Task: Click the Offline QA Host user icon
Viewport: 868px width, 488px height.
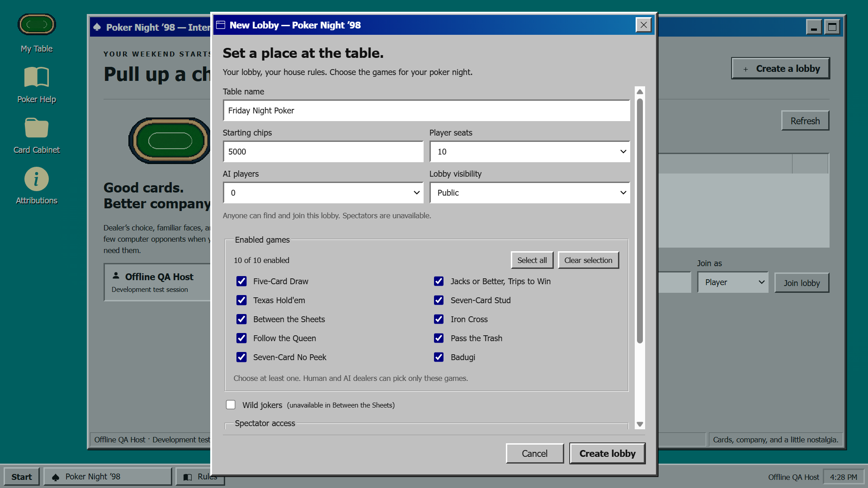Action: coord(116,276)
